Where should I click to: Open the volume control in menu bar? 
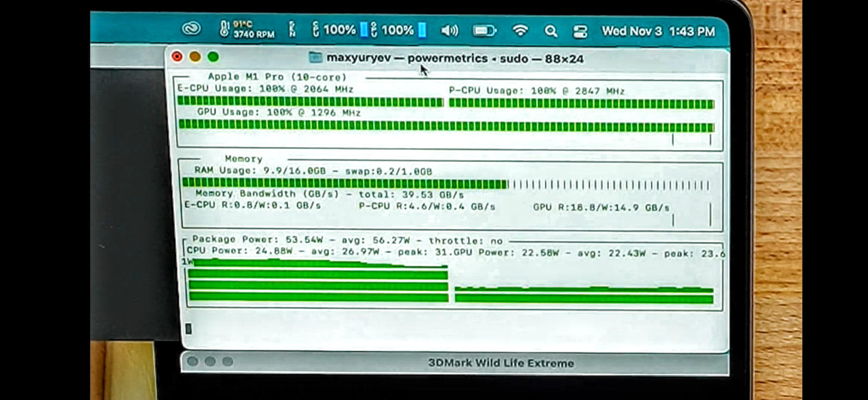click(450, 31)
